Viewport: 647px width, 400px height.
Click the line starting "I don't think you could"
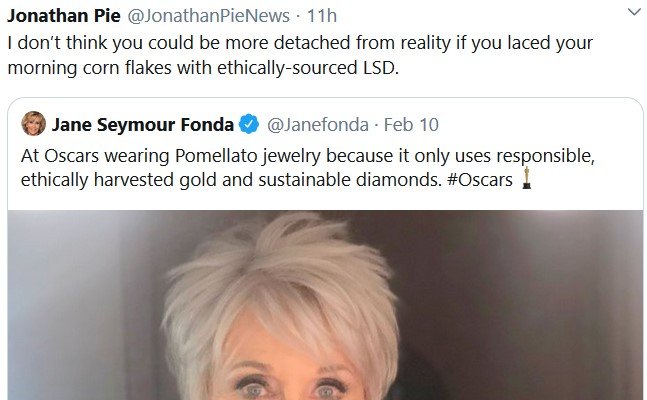(x=300, y=44)
